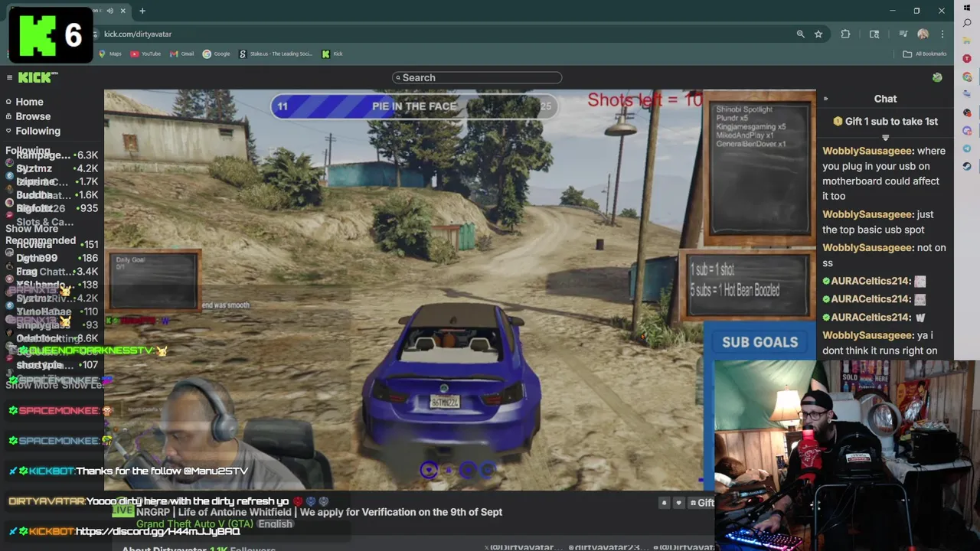Open recommended channel with 107 viewers
The image size is (980, 551).
pos(52,365)
